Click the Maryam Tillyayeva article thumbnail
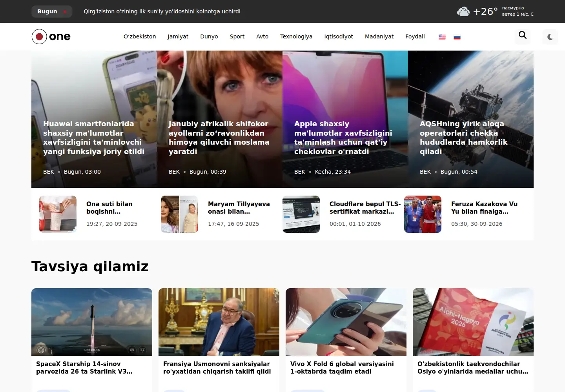The height and width of the screenshot is (392, 565). pyautogui.click(x=179, y=214)
